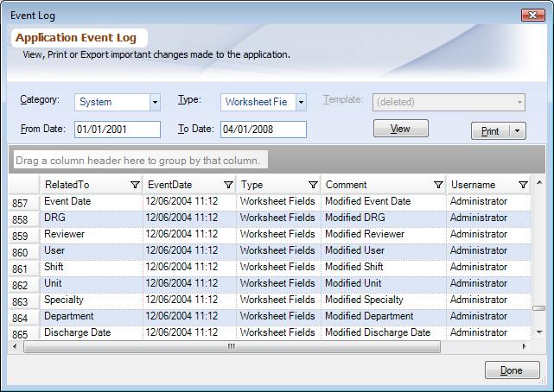The image size is (554, 392).
Task: Open the Comment column filter icon
Action: pos(438,185)
